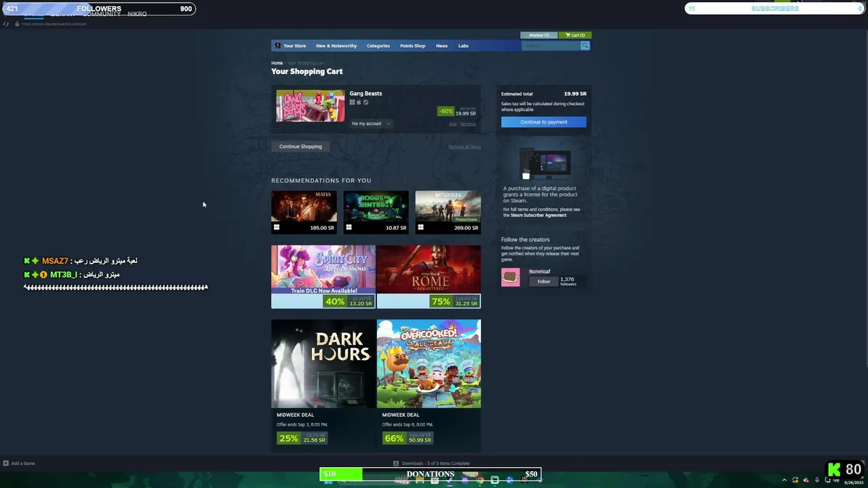868x488 pixels.
Task: Open the Categories menu
Action: pyautogui.click(x=378, y=45)
